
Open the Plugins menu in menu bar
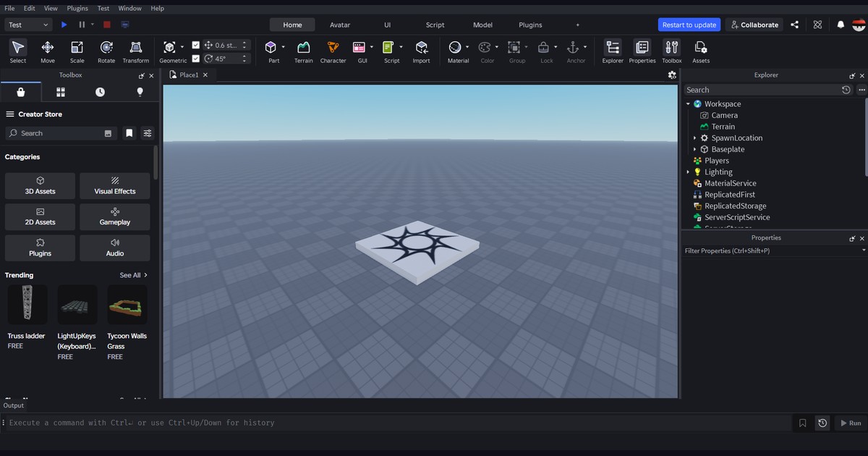point(77,8)
